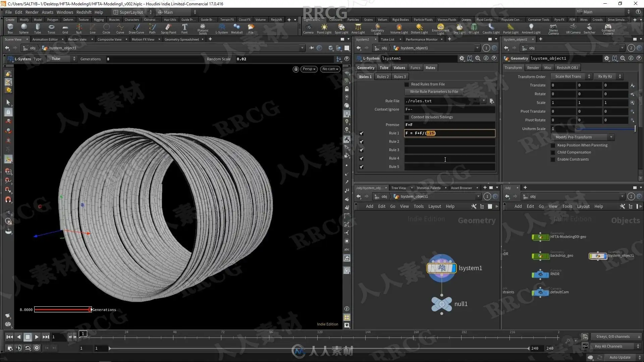Adjust the Uniform Scale slider
Screen dimensions: 644x362
(605, 129)
